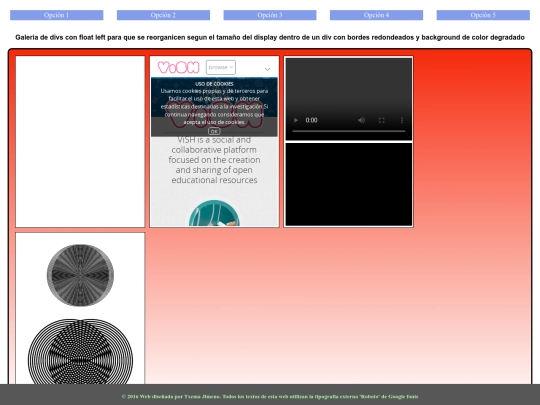Play the video in the player
The image size is (540, 405).
tap(295, 120)
